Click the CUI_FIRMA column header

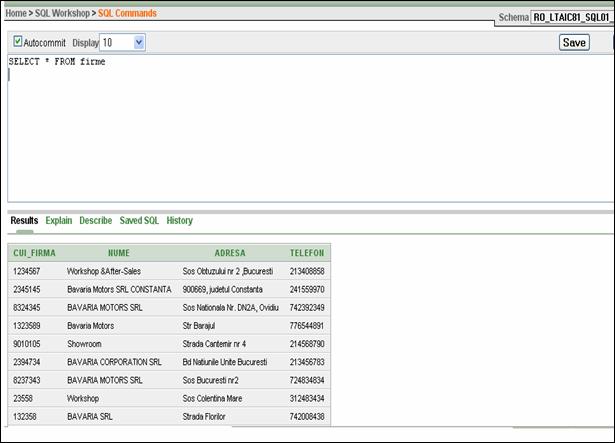pyautogui.click(x=34, y=253)
